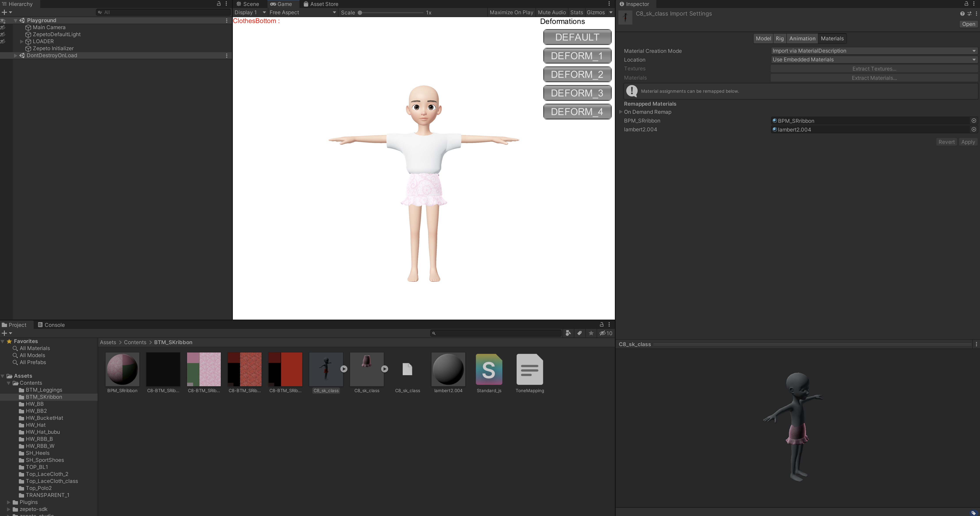Select the lambert2.004 material sphere
Viewport: 980px width, 516px height.
coord(448,369)
